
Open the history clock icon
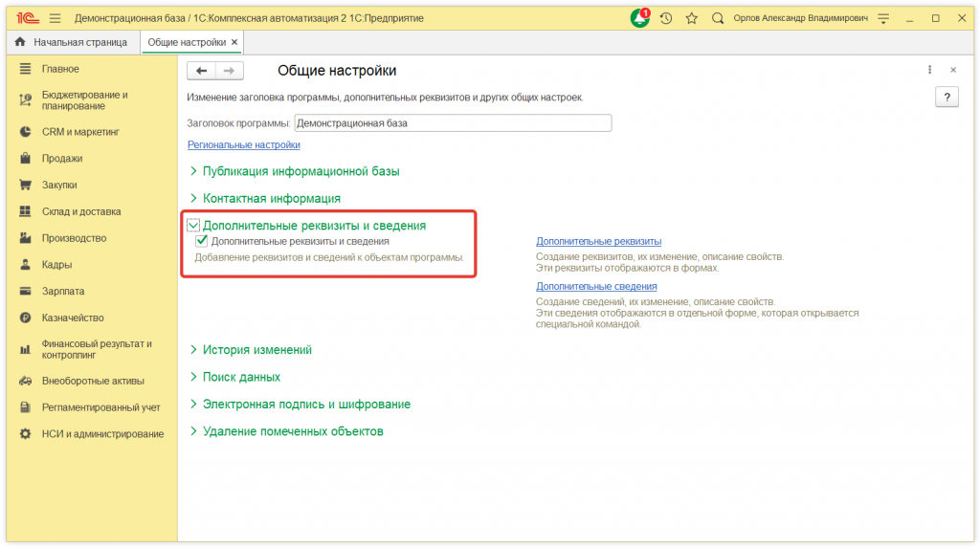pos(666,18)
